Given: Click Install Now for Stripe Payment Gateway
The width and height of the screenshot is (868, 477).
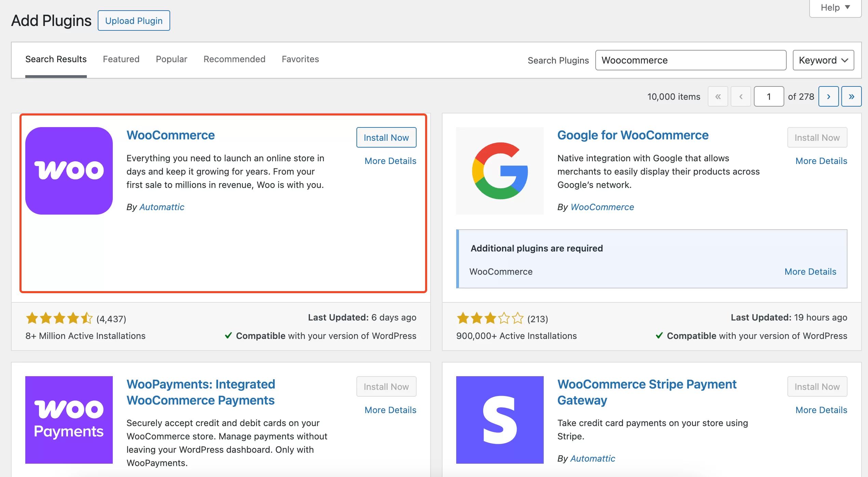Looking at the screenshot, I should (817, 386).
